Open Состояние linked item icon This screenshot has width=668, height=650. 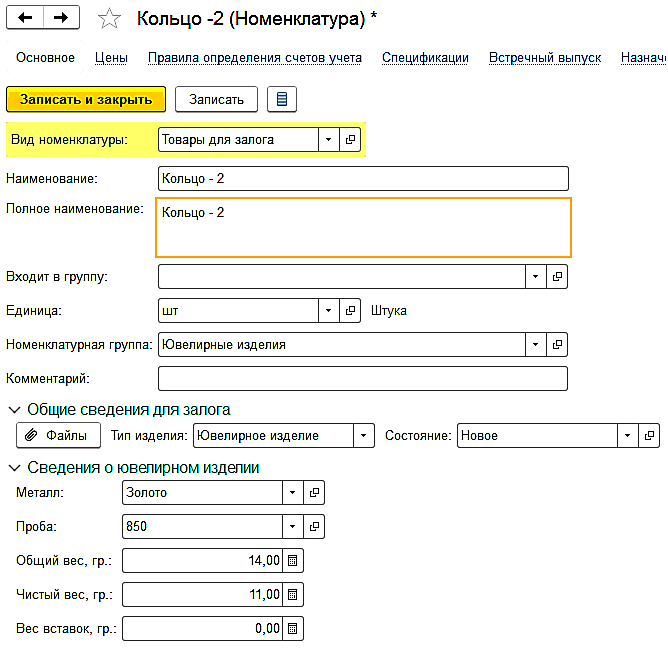click(649, 435)
